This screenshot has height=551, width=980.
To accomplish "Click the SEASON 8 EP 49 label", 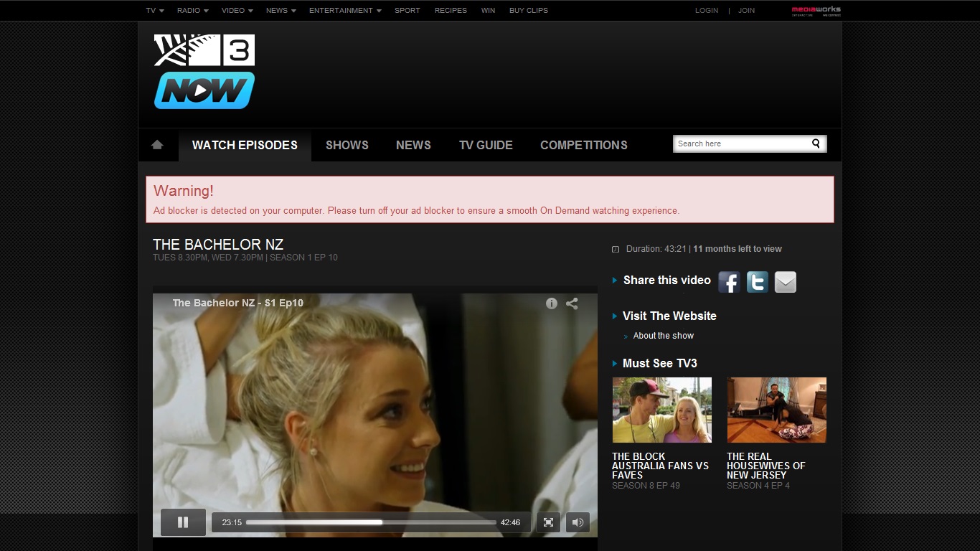I will (646, 486).
